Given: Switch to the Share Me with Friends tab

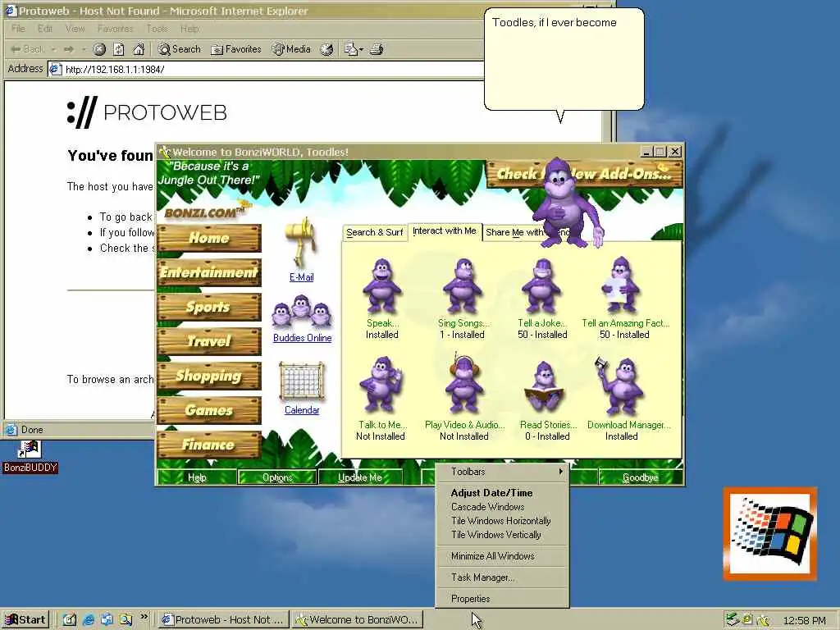Looking at the screenshot, I should coord(514,232).
